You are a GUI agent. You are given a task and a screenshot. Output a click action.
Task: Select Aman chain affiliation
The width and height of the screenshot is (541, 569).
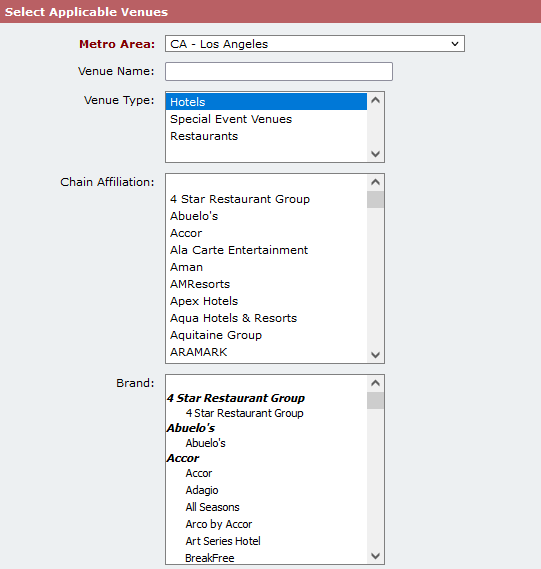266,267
